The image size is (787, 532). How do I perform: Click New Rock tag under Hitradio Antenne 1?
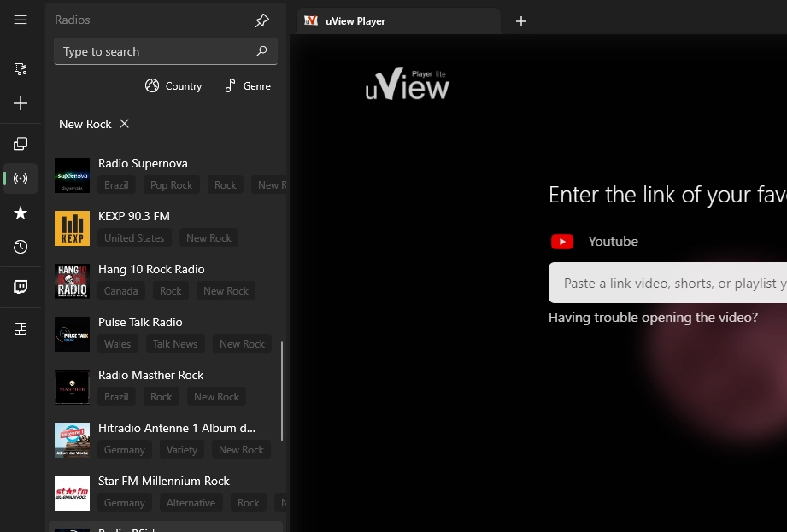click(x=241, y=450)
